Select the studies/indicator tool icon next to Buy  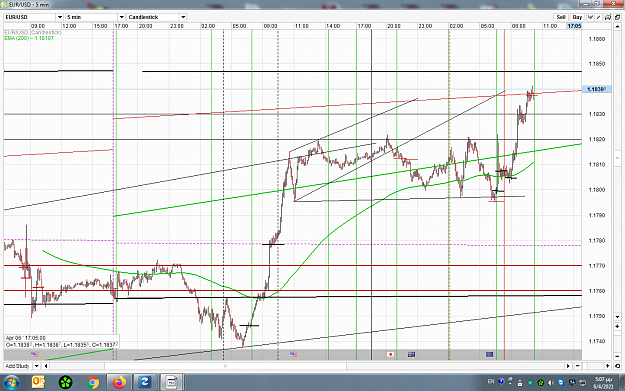pyautogui.click(x=590, y=17)
